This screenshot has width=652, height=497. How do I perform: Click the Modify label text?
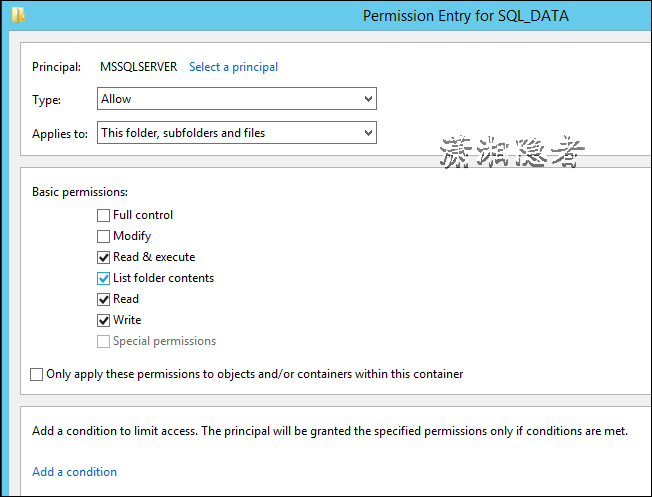[132, 236]
